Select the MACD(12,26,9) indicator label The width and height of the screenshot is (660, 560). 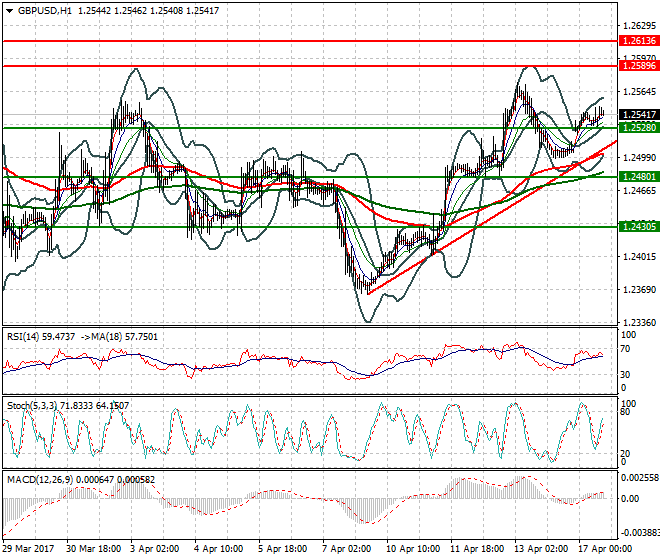40,480
